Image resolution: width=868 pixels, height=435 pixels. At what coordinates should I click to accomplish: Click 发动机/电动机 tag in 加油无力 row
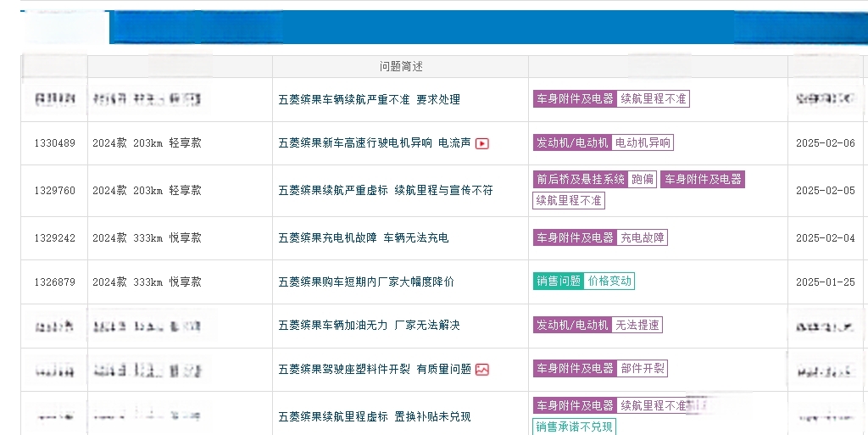(x=572, y=325)
